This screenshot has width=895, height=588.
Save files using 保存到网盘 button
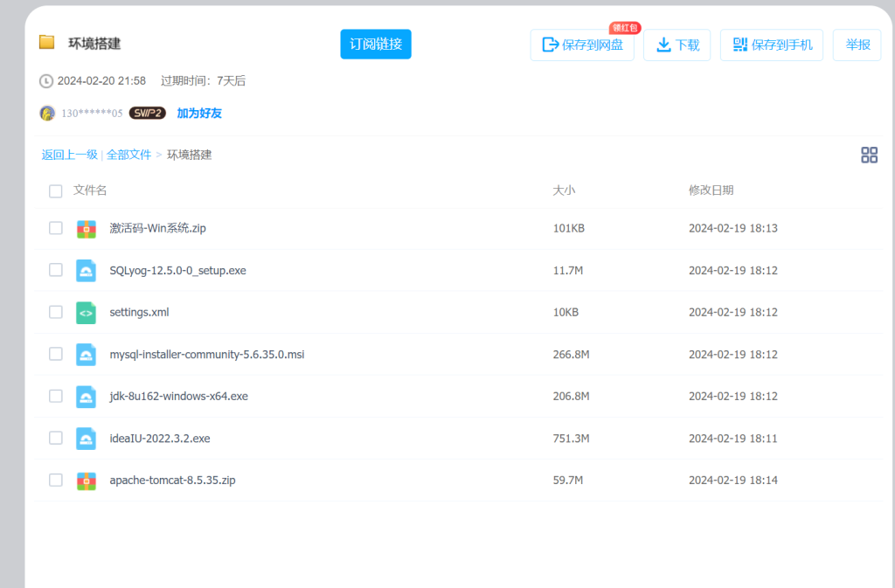(x=582, y=45)
